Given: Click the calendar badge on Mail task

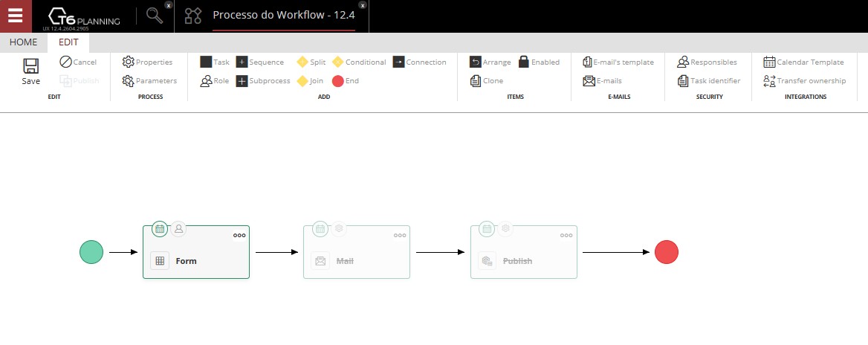Looking at the screenshot, I should tap(320, 228).
